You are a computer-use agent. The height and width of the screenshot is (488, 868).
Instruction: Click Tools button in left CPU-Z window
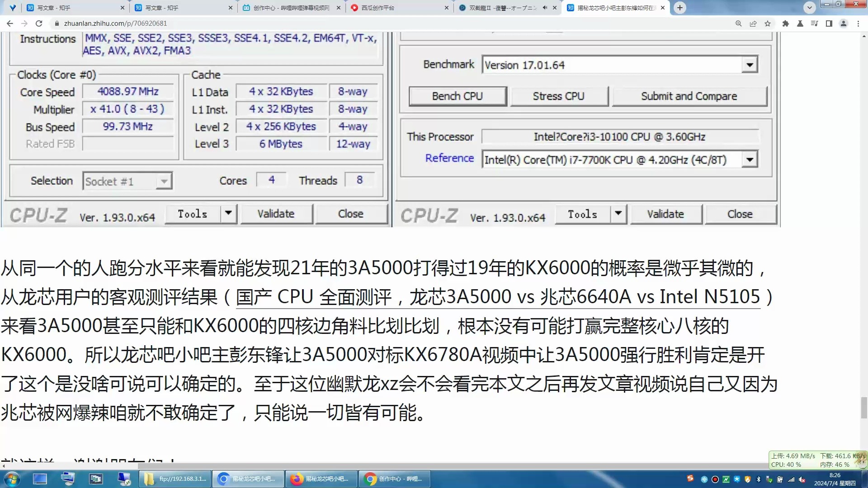click(193, 214)
